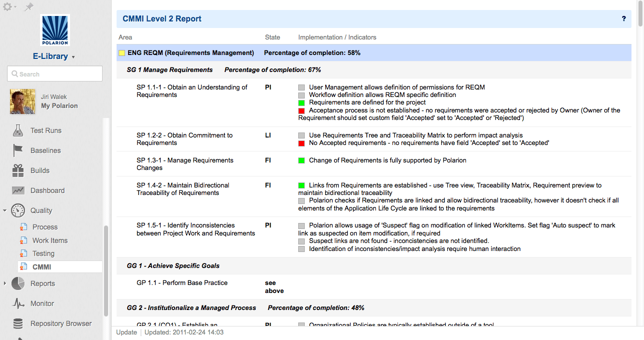
Task: Click gray square beside 'Suspect links are not found'
Action: click(301, 241)
